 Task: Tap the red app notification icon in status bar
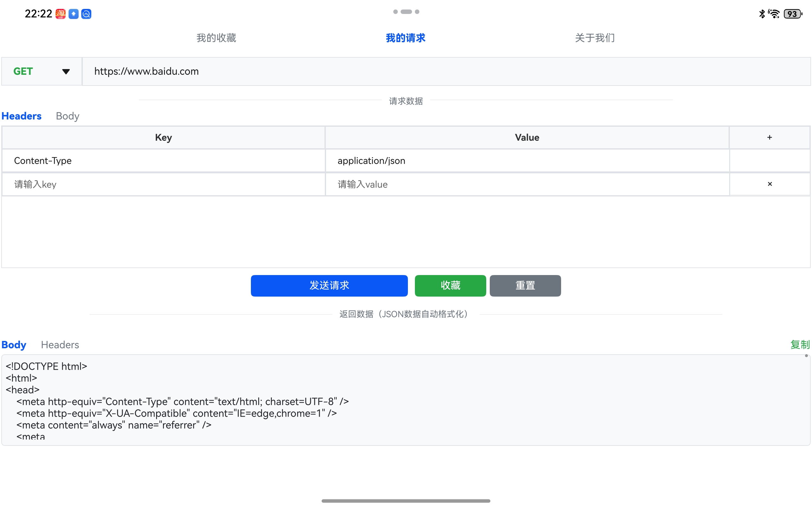coord(60,14)
